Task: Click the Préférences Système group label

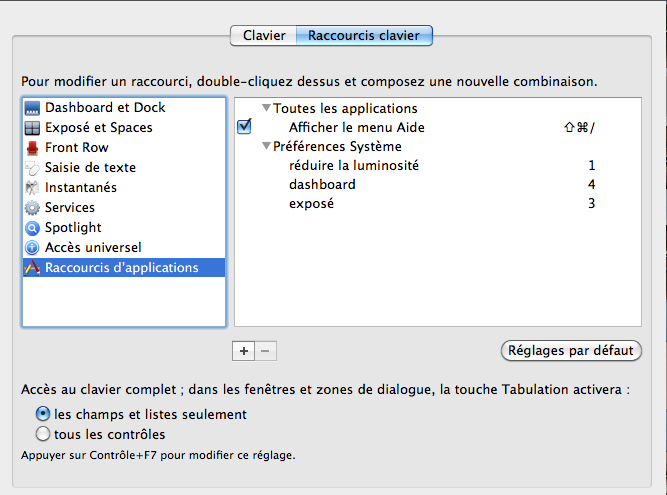Action: click(x=337, y=146)
